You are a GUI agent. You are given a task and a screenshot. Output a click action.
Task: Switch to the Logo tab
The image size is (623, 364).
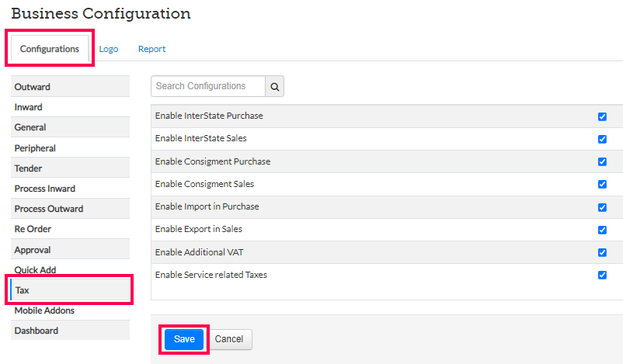109,49
